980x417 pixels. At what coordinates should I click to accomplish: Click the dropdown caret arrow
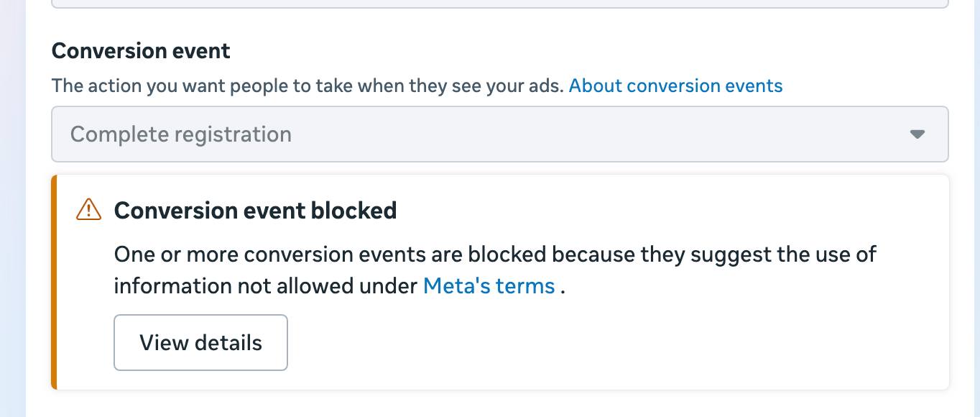point(917,134)
